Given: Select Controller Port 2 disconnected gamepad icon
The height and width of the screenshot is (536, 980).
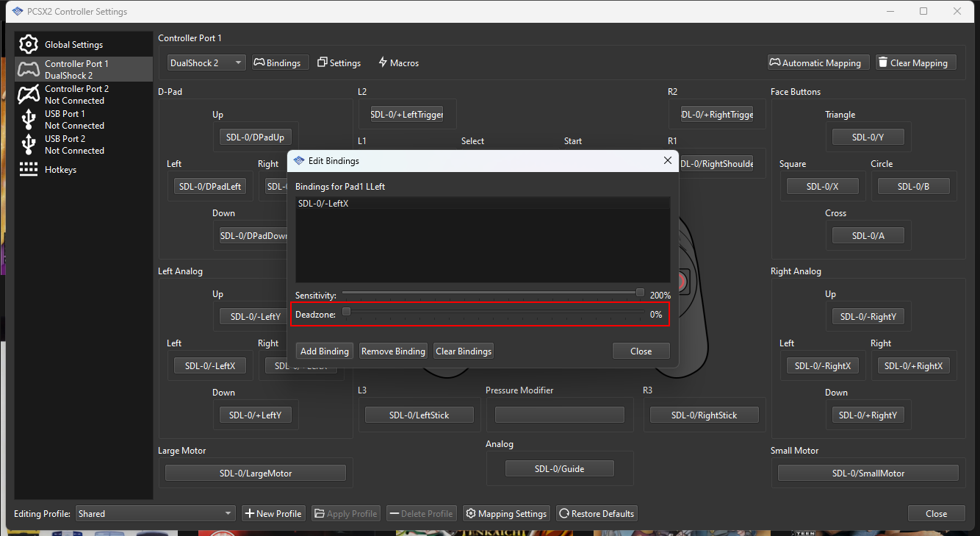Looking at the screenshot, I should 28,94.
